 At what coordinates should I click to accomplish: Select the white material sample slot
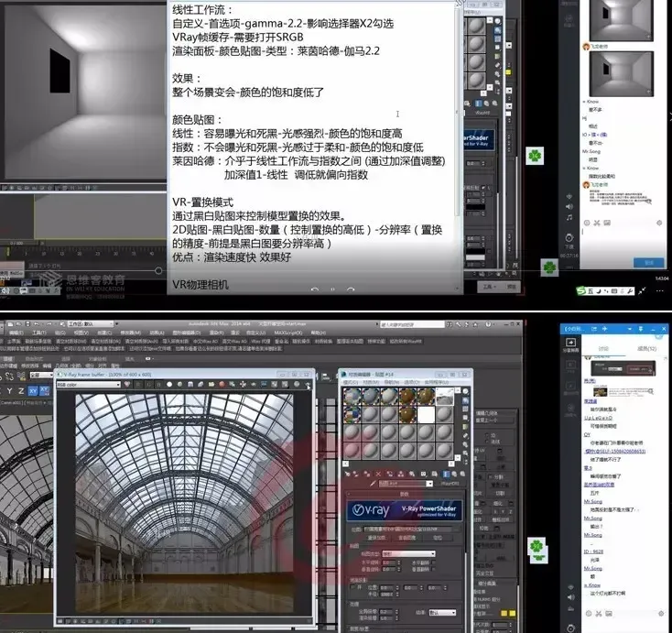click(x=426, y=415)
